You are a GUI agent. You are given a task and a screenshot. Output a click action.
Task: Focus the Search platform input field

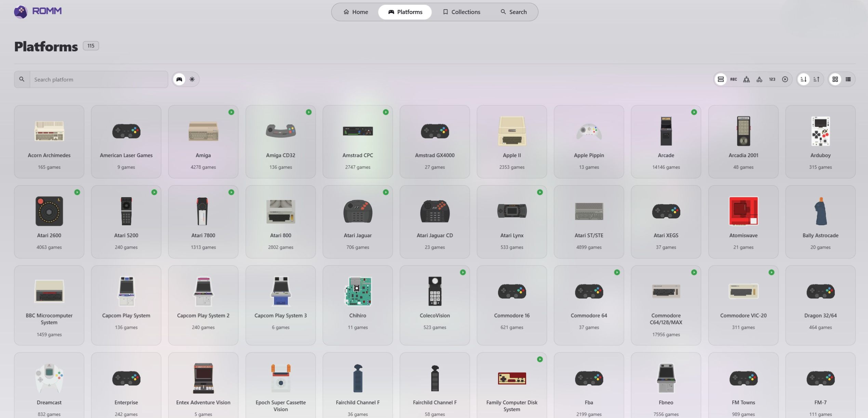(x=99, y=79)
